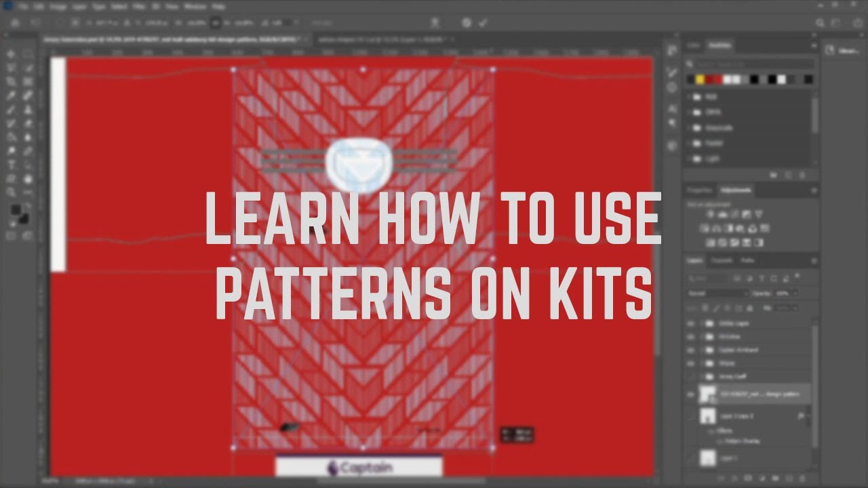
Task: Show the Layer 1 copy 2 layer
Action: [692, 416]
